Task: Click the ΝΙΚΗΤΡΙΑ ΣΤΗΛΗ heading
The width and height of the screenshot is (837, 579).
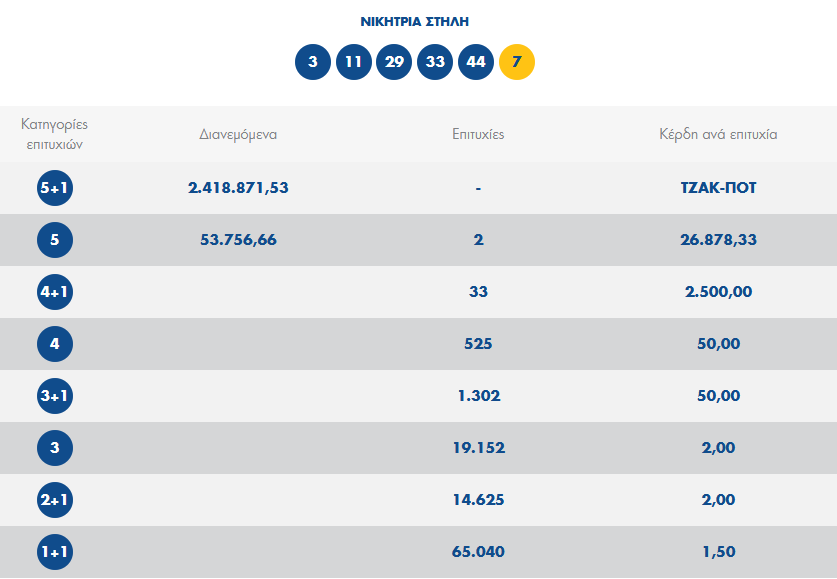Action: [x=414, y=21]
